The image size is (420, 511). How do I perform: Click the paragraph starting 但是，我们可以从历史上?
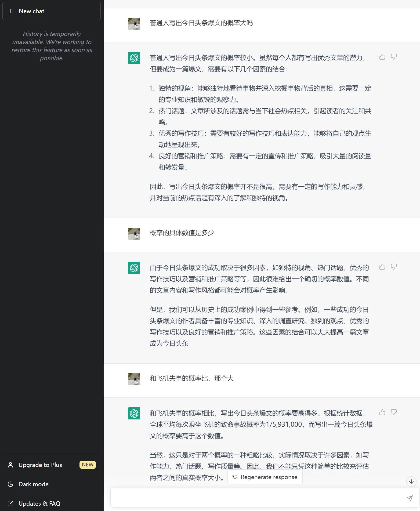click(x=259, y=327)
